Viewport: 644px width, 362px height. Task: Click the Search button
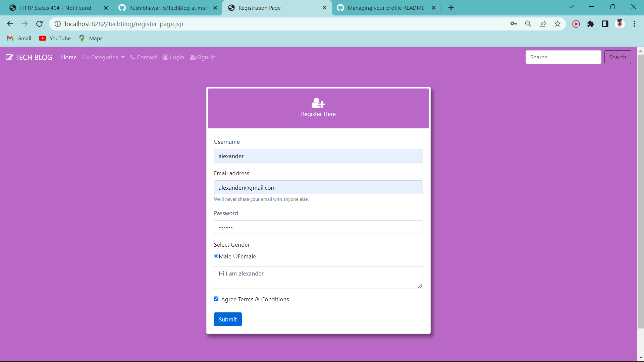pos(618,57)
